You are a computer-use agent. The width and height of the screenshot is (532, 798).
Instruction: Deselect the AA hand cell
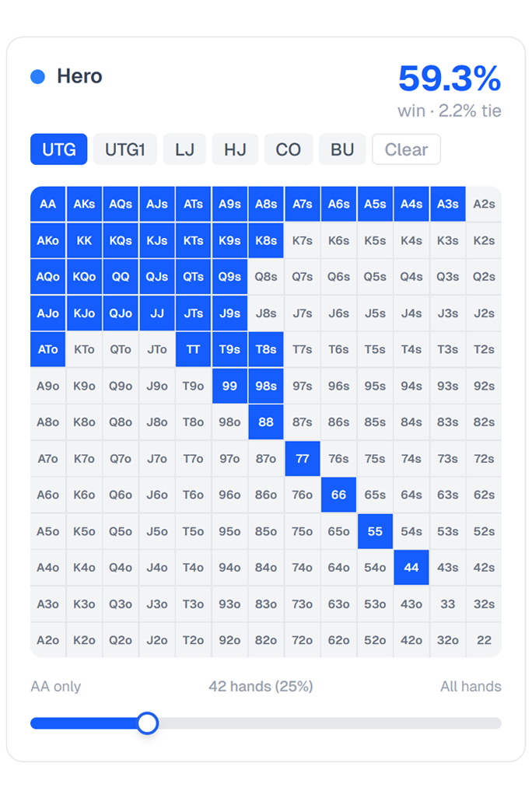(x=48, y=205)
